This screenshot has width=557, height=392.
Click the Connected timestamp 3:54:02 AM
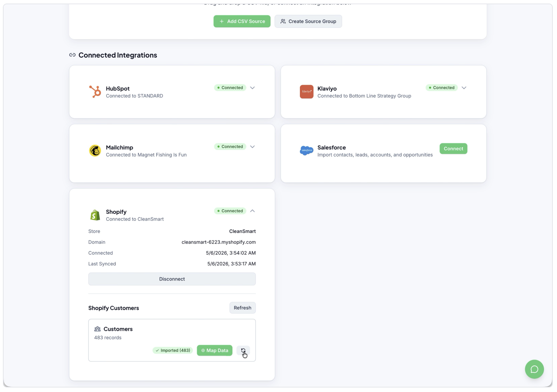(231, 253)
